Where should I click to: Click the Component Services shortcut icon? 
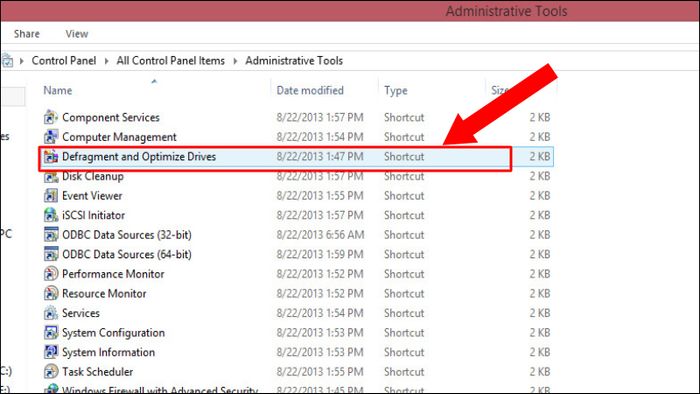[51, 117]
